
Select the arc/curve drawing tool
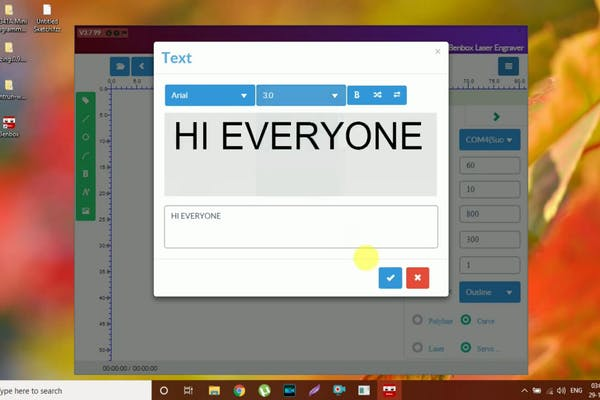pyautogui.click(x=86, y=155)
